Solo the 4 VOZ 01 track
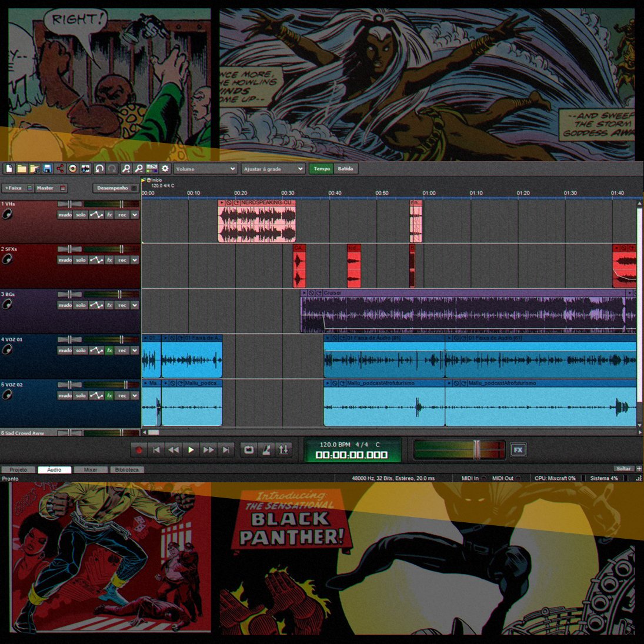This screenshot has width=644, height=644. (x=81, y=351)
